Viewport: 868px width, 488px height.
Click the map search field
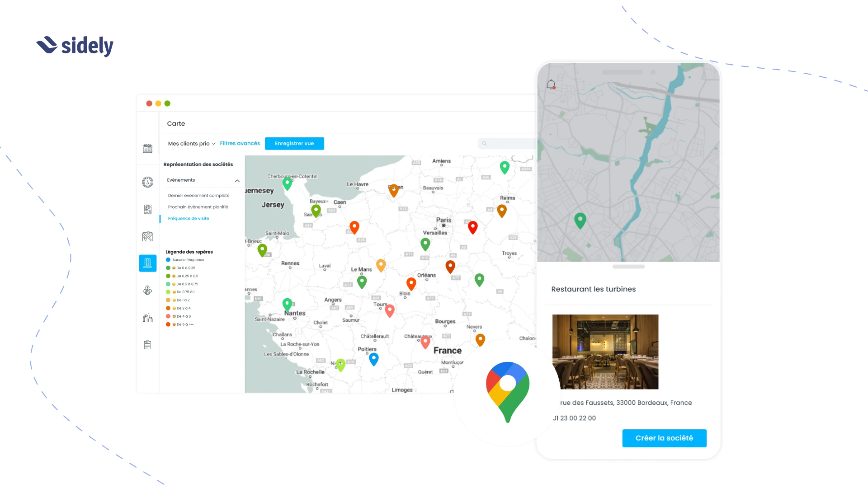pyautogui.click(x=509, y=144)
